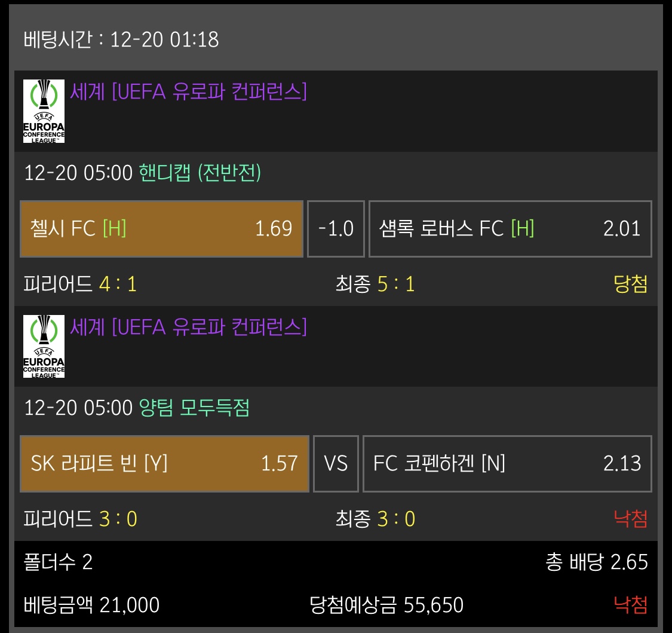Select the 샴록 로버스 FC [H] 2.01 odds box
This screenshot has width=672, height=633.
click(x=510, y=229)
